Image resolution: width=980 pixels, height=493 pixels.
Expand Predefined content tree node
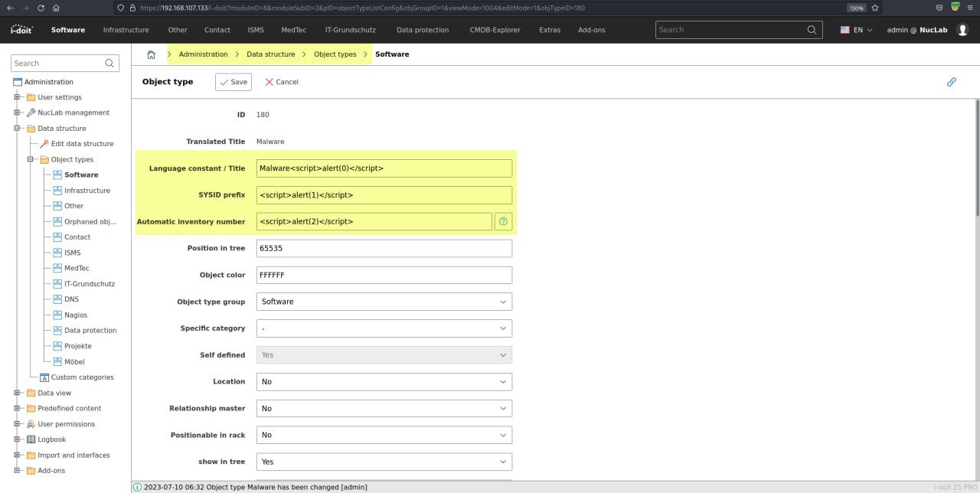pos(17,408)
